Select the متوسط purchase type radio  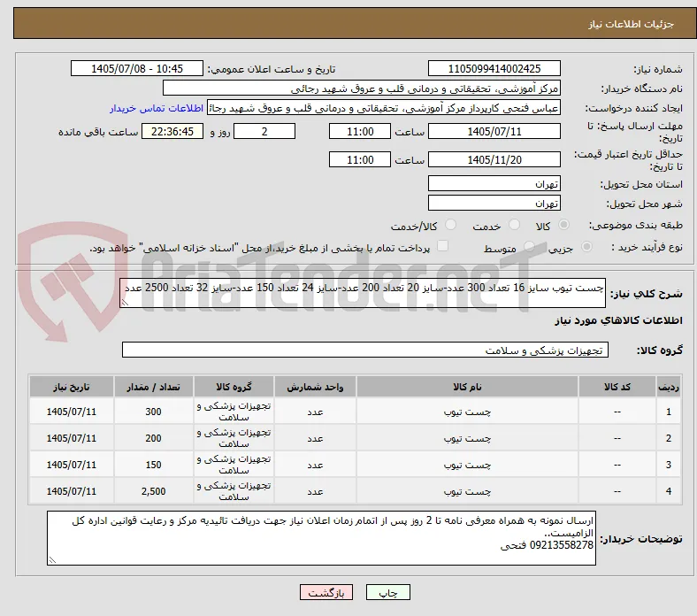[529, 246]
